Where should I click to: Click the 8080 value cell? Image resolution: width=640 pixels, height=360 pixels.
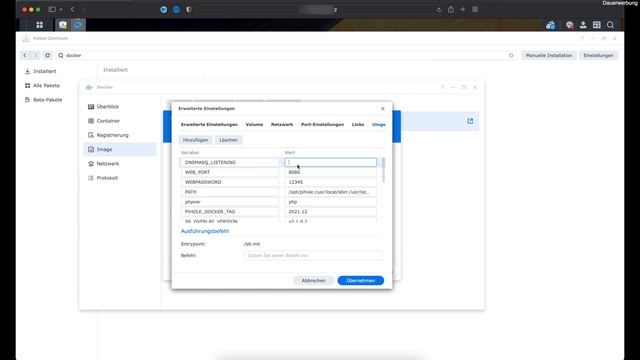tap(330, 172)
